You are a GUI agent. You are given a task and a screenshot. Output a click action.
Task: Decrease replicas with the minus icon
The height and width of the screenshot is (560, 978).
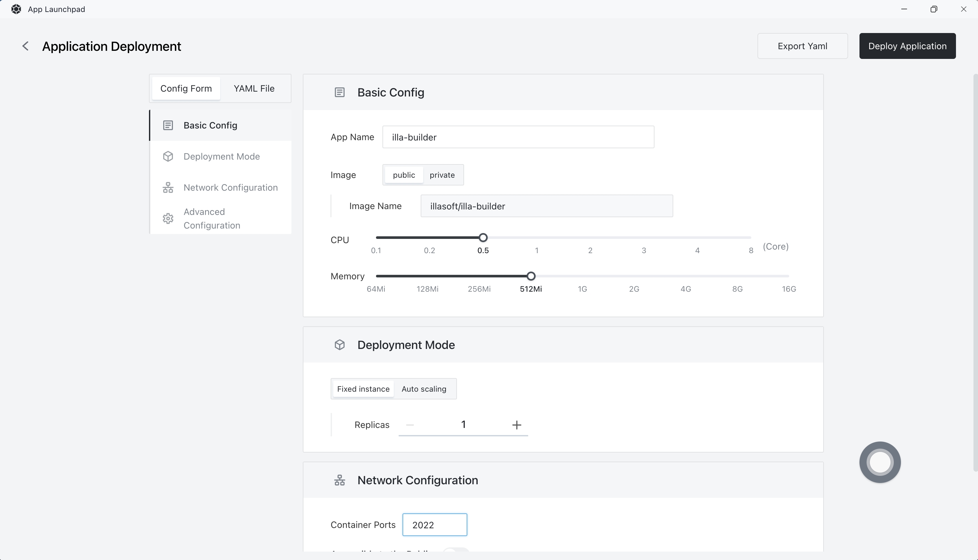(410, 425)
